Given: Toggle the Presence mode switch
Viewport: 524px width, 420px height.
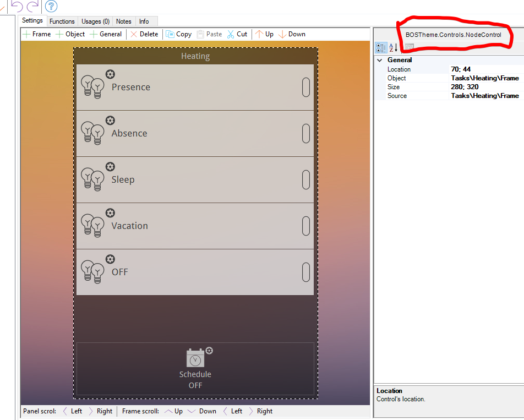Looking at the screenshot, I should tap(306, 87).
